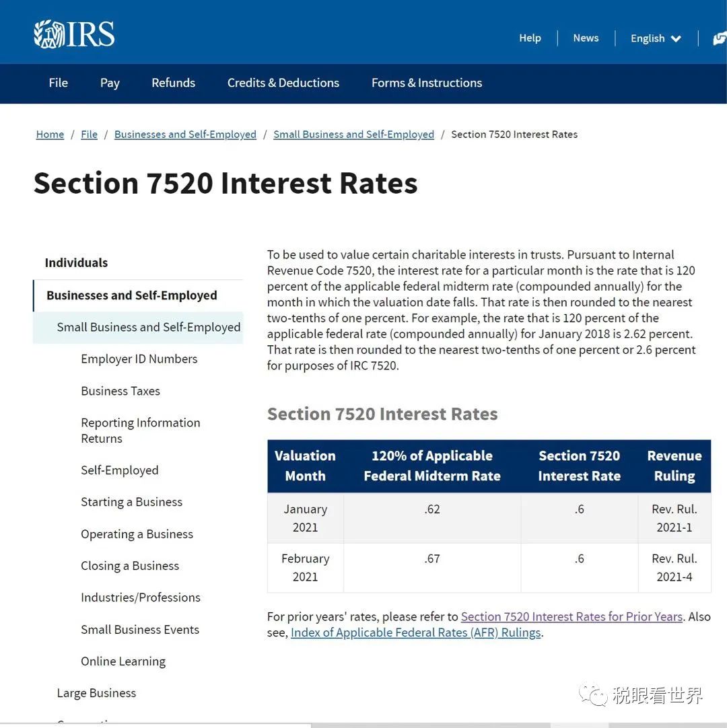Screen dimensions: 727x728
Task: Select Starting a Business in sidebar
Action: point(131,502)
